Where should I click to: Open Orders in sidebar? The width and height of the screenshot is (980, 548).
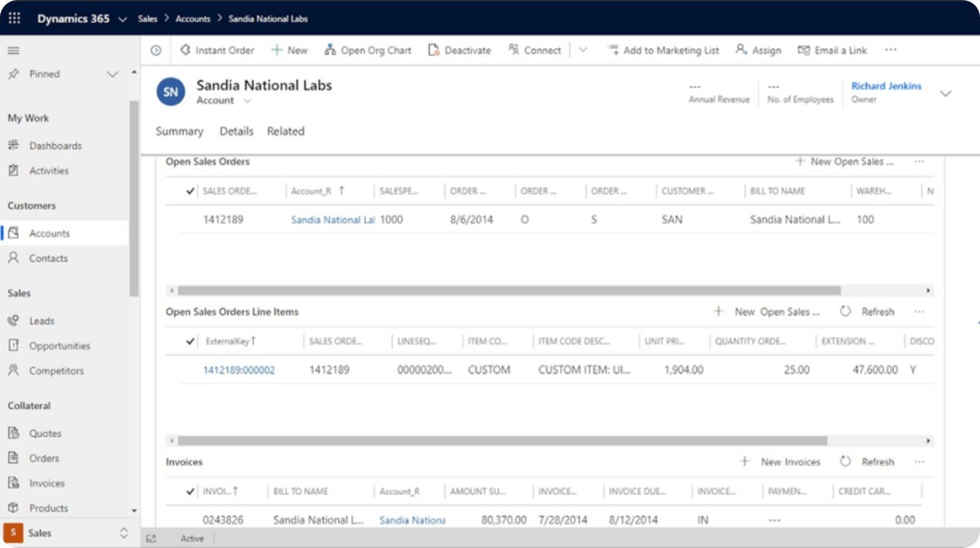click(x=44, y=458)
